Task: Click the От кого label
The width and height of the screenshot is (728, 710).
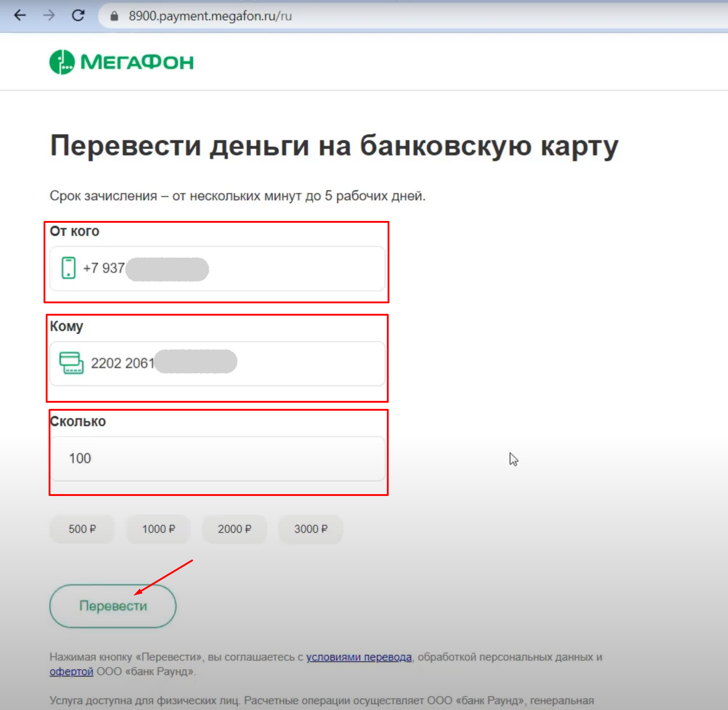Action: pos(75,231)
